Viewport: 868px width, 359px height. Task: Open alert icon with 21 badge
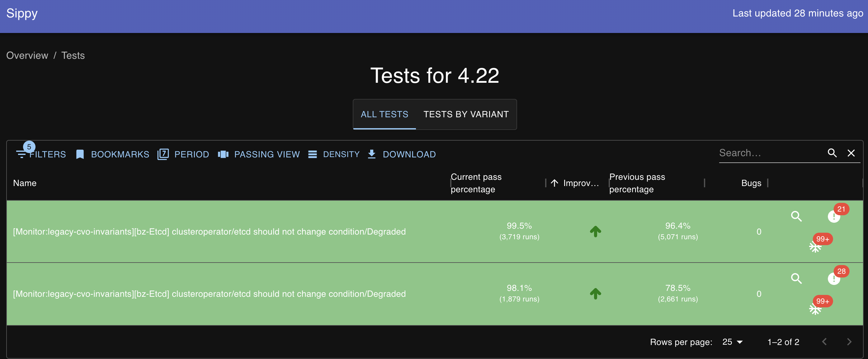(834, 216)
